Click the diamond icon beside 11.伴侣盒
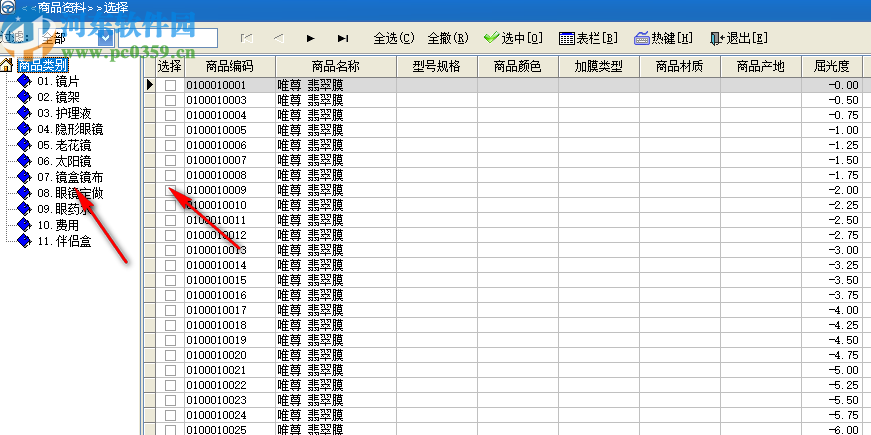The height and width of the screenshot is (435, 871). click(x=24, y=241)
